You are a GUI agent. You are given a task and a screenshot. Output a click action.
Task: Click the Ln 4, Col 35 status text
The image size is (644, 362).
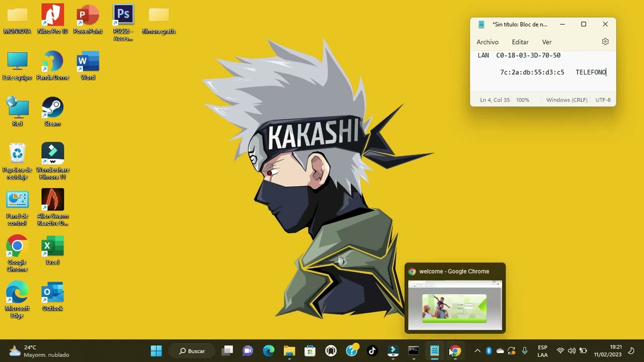pos(495,100)
